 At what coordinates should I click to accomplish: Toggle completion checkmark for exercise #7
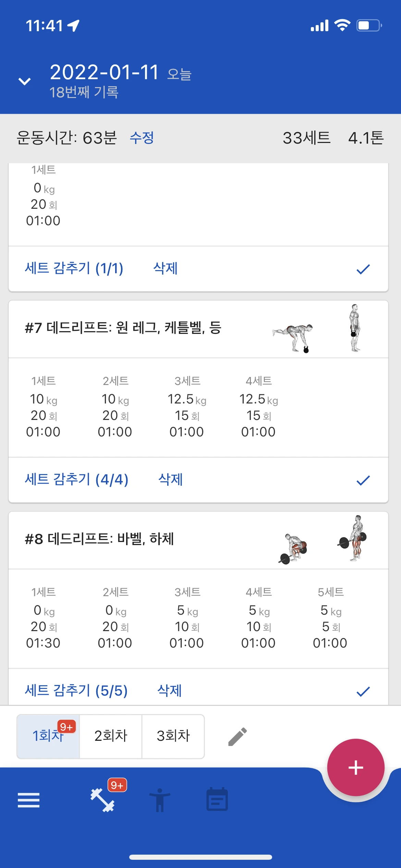(363, 480)
